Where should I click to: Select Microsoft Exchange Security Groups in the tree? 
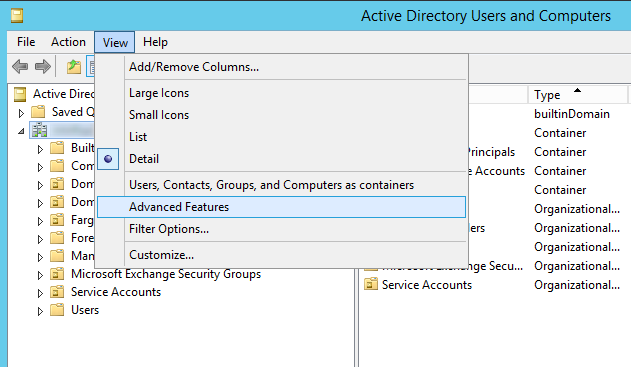166,274
